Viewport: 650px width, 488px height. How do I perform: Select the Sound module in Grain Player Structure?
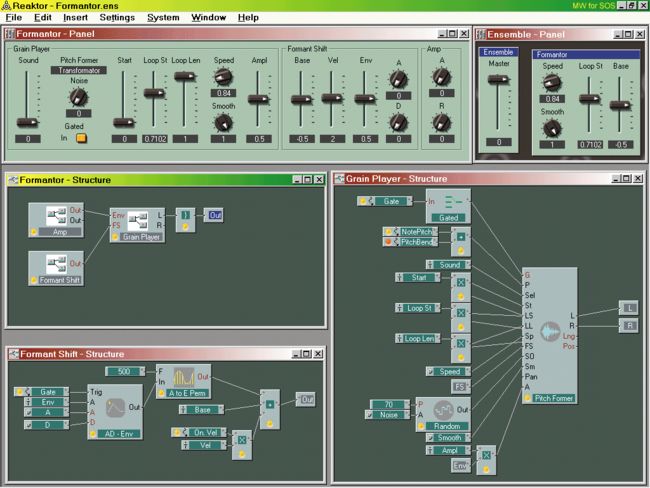point(449,265)
